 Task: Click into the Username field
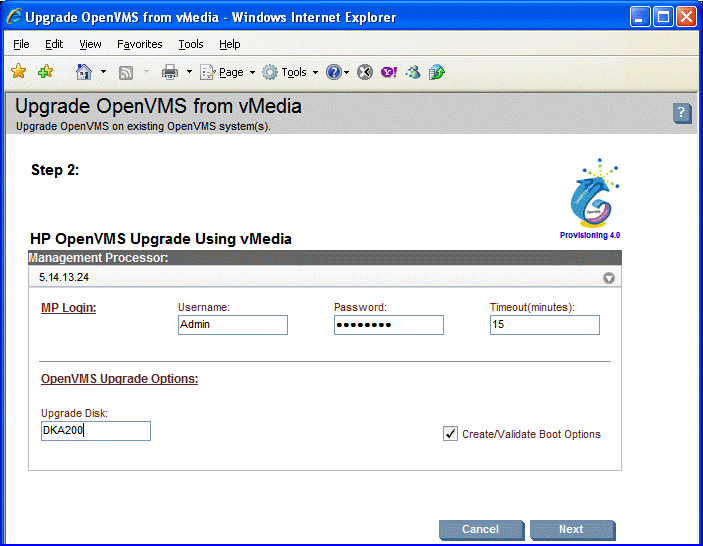232,325
